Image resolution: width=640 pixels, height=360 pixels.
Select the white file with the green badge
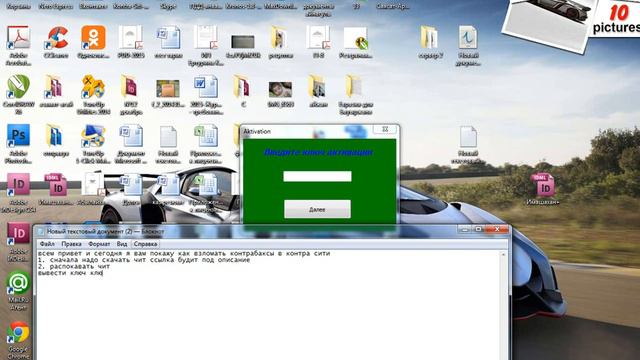(355, 39)
